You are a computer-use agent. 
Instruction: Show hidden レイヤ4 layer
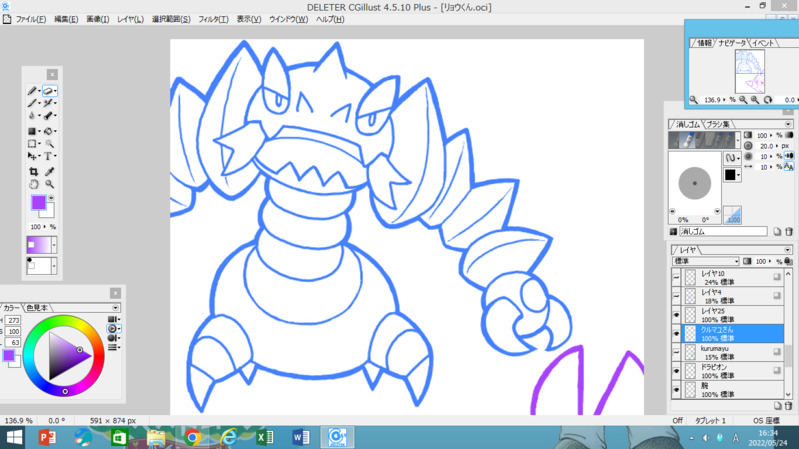pos(676,296)
